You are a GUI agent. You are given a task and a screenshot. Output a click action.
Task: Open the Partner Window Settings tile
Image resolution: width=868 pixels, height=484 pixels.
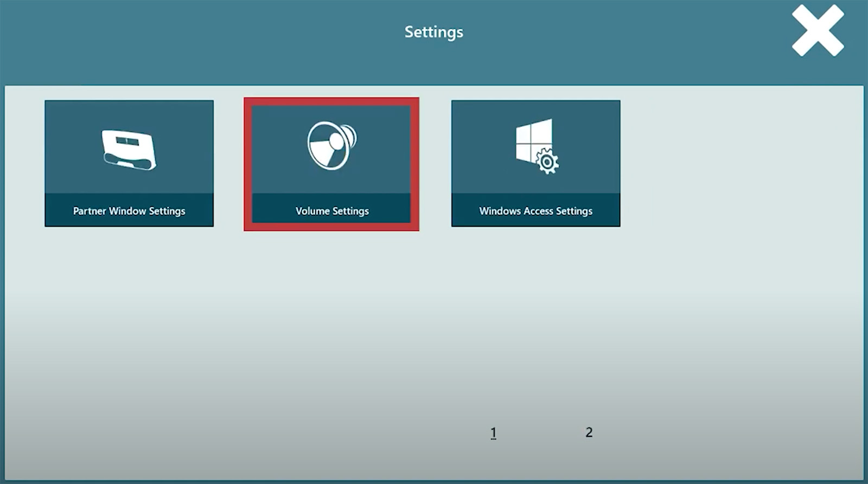tap(129, 163)
